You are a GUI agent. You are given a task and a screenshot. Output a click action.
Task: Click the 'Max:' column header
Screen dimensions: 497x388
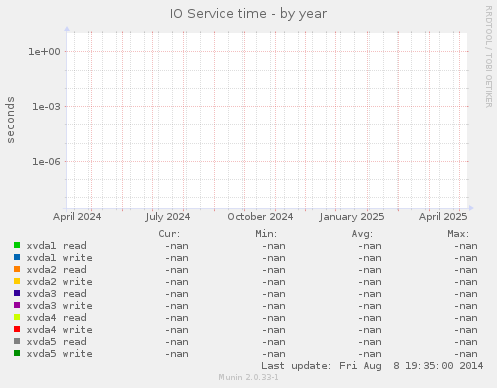(x=458, y=234)
